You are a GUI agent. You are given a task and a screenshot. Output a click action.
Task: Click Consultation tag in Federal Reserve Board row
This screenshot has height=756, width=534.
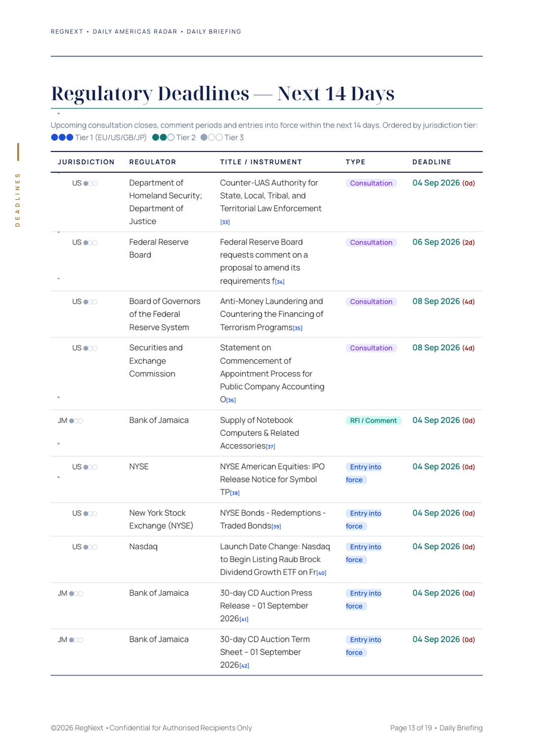click(x=371, y=242)
